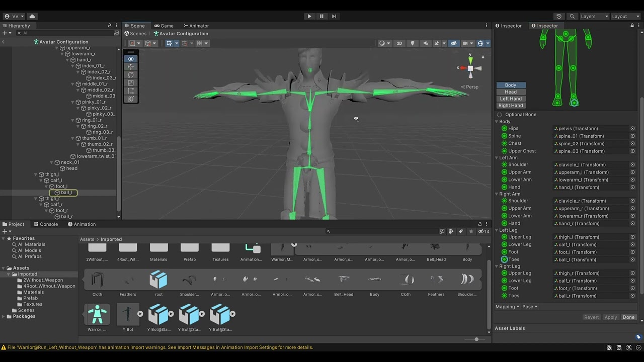Click the asset label tag icon

pos(638,337)
